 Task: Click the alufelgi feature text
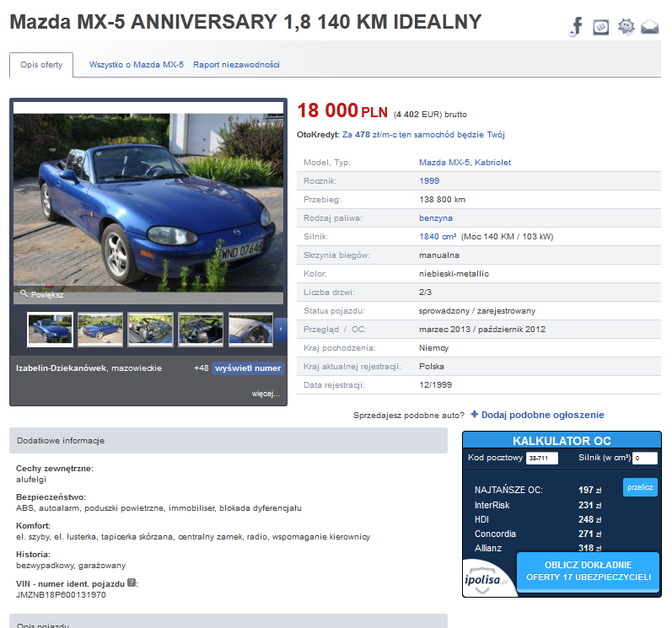pos(31,480)
